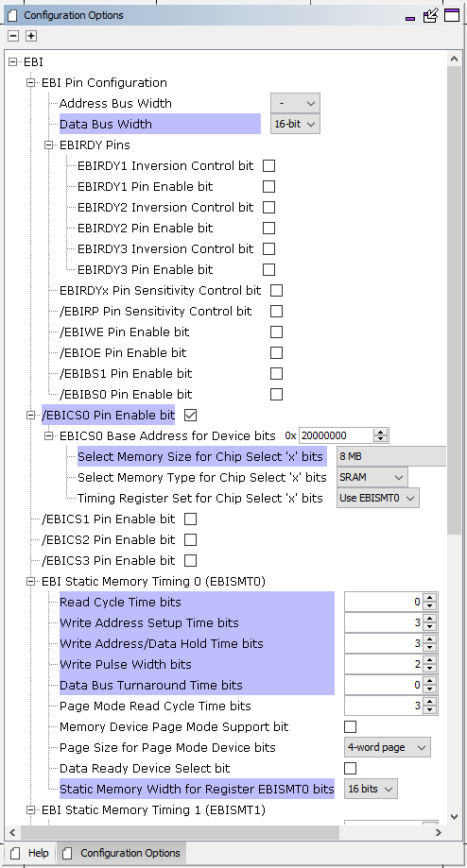Screen dimensions: 467x868
Task: Click the Help tab page icon
Action: tap(15, 853)
